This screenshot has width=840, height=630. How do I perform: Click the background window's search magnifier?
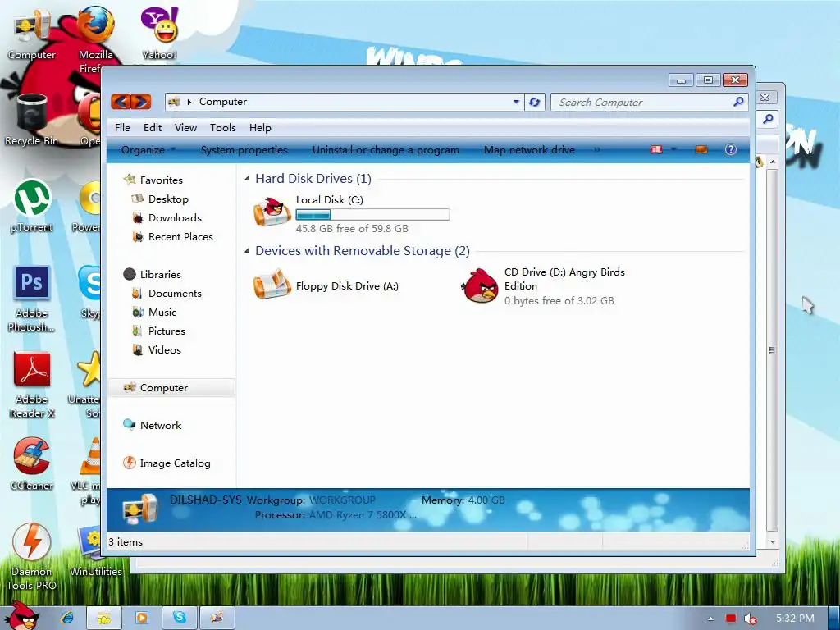coord(768,119)
